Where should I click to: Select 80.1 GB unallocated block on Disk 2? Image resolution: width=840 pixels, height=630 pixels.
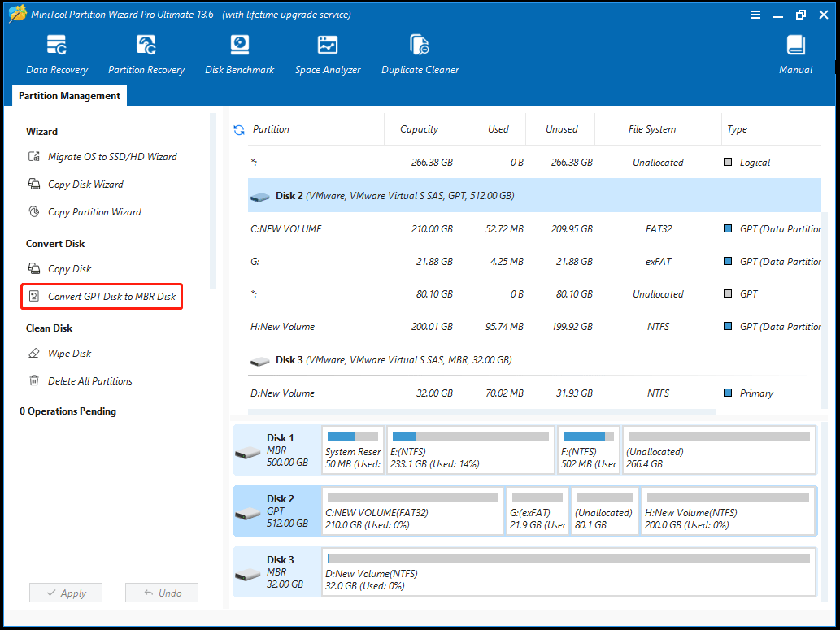click(x=604, y=511)
